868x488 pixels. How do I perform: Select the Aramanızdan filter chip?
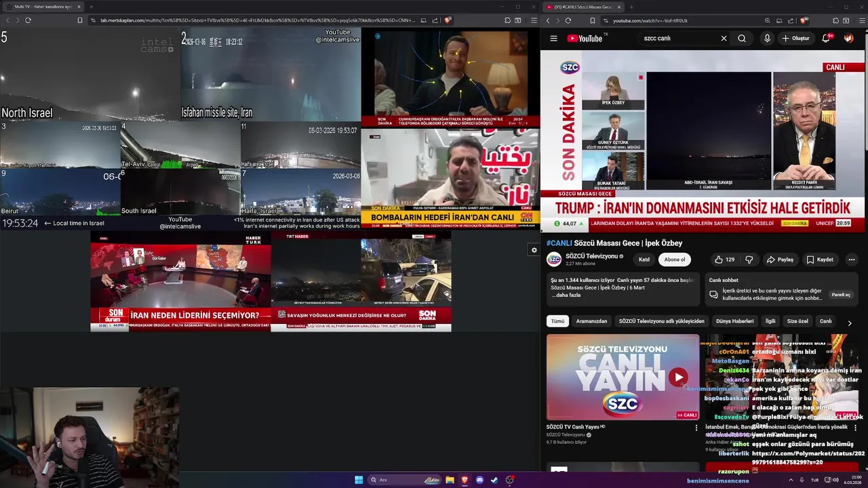click(591, 321)
